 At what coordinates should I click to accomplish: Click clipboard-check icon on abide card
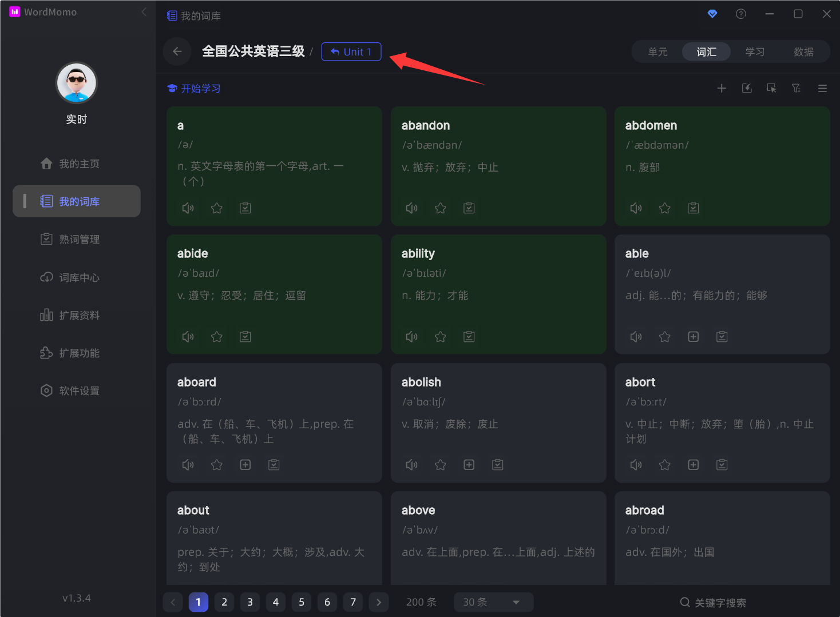coord(245,337)
